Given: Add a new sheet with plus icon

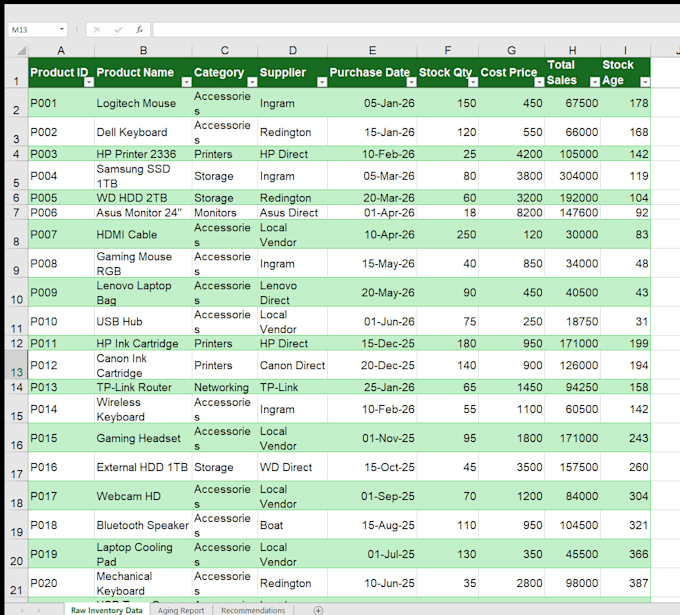Looking at the screenshot, I should point(318,610).
